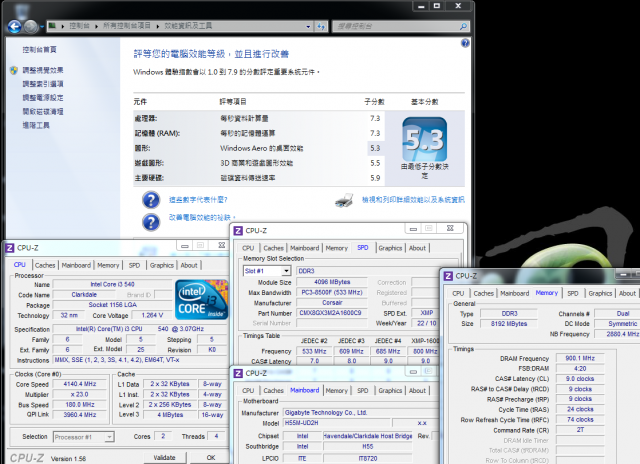
Task: Select the graphics row with subscore 5.3
Action: click(x=257, y=148)
